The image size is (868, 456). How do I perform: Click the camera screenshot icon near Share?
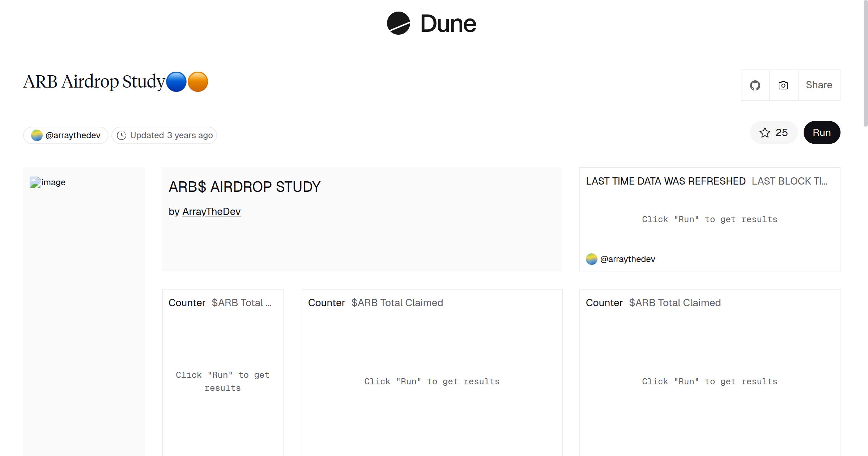783,85
